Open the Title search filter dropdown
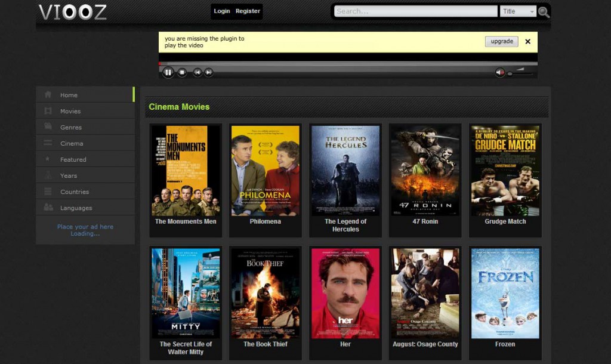This screenshot has width=611, height=364. tap(518, 11)
